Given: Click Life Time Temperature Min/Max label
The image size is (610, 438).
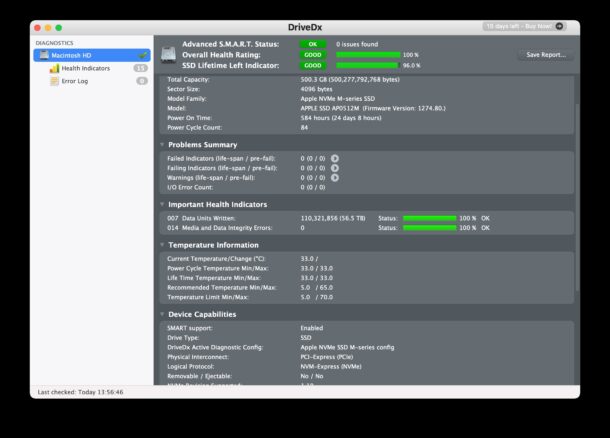Looking at the screenshot, I should [214, 278].
